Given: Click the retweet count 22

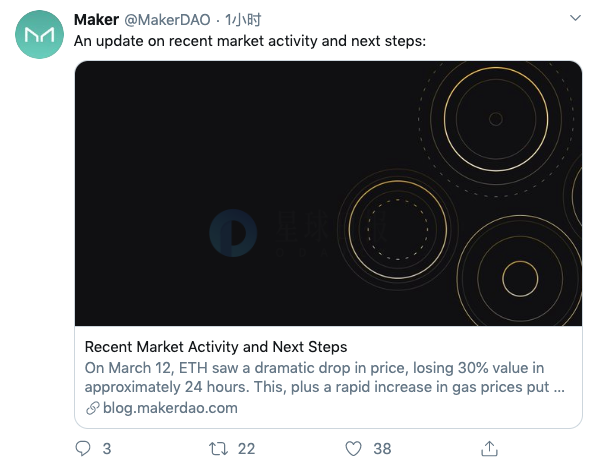Looking at the screenshot, I should point(246,448).
